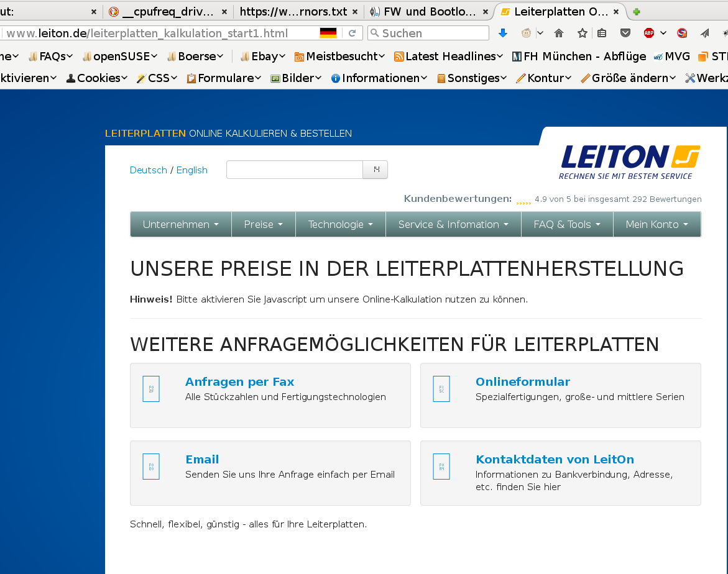Expand the FAQ & Tools menu
The width and height of the screenshot is (728, 574).
(x=567, y=224)
